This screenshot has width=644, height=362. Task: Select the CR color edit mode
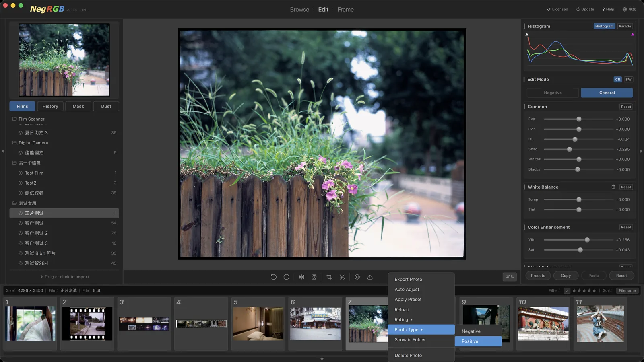[x=618, y=80]
